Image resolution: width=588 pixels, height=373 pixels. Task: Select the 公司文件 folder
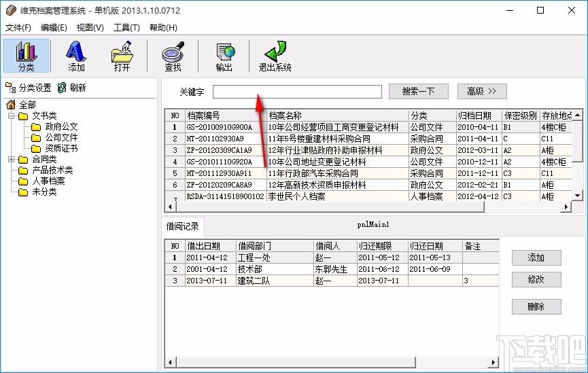tap(55, 137)
